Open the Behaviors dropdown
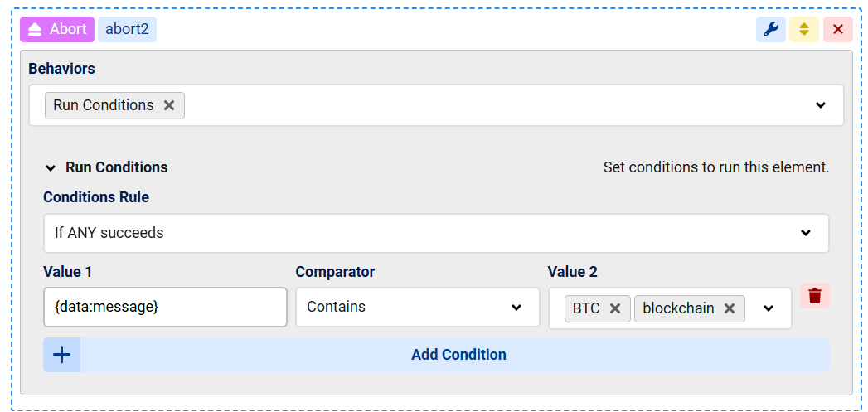The image size is (868, 412). click(x=820, y=105)
